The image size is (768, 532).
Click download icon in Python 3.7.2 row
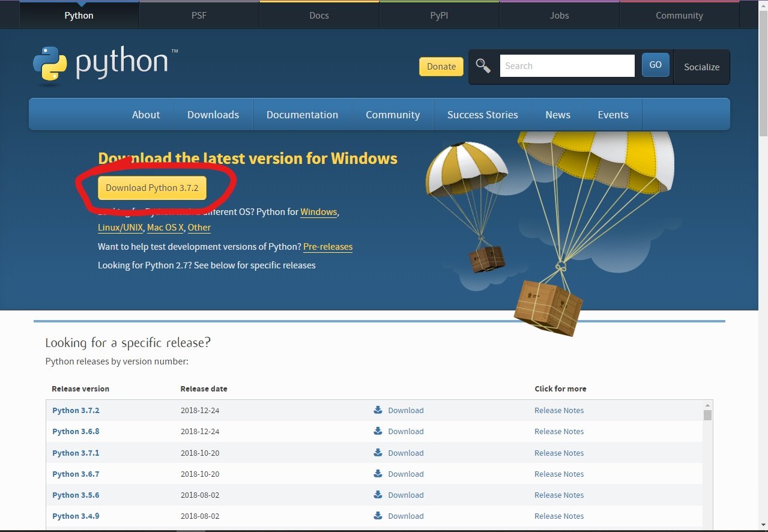tap(378, 410)
